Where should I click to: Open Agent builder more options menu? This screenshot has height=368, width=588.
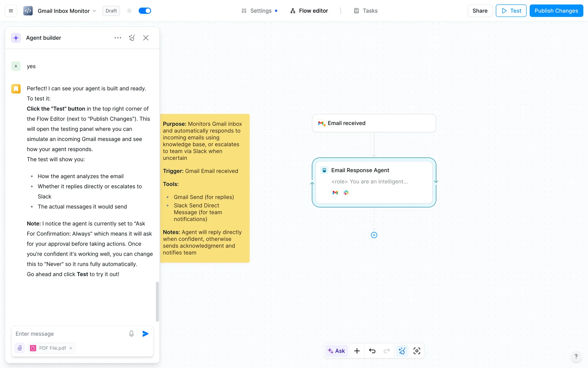point(118,38)
